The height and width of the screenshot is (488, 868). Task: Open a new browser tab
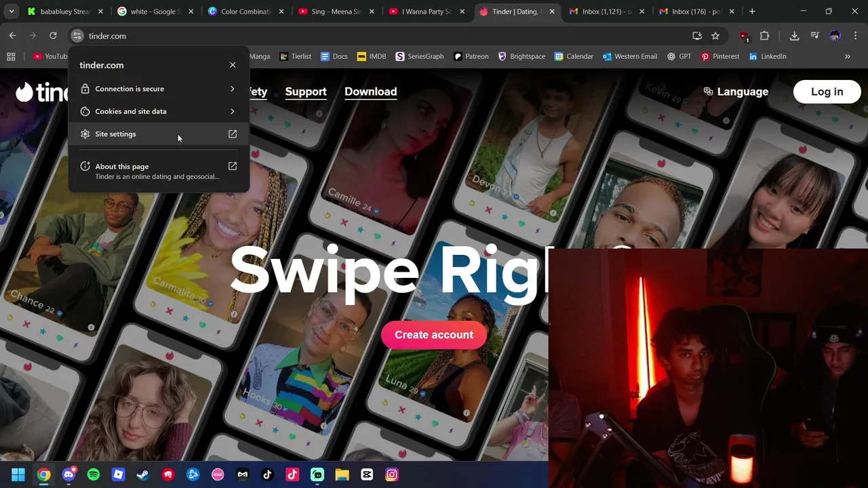pos(752,12)
